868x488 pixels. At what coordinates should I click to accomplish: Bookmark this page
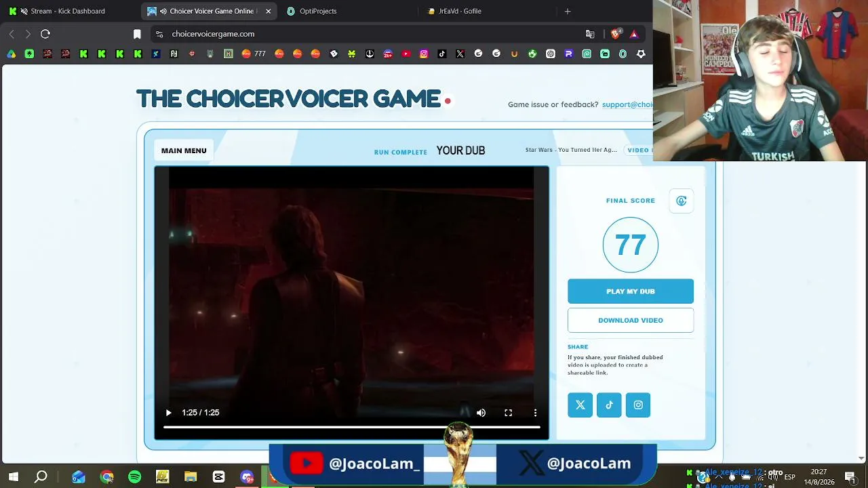137,34
